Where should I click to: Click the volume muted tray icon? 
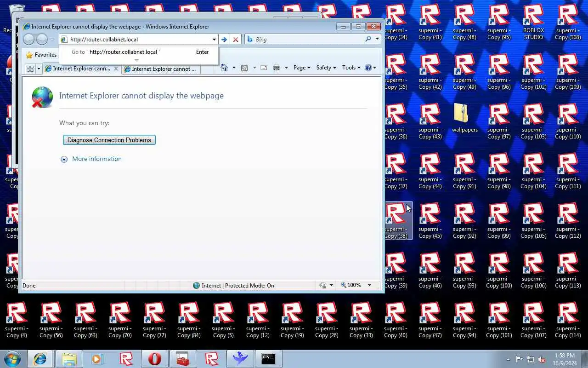(x=542, y=359)
